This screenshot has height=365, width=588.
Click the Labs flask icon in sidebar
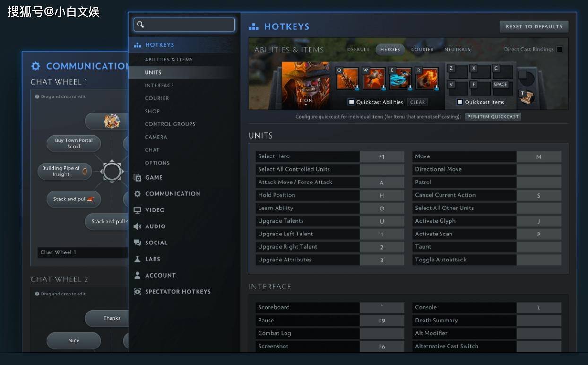pyautogui.click(x=137, y=259)
